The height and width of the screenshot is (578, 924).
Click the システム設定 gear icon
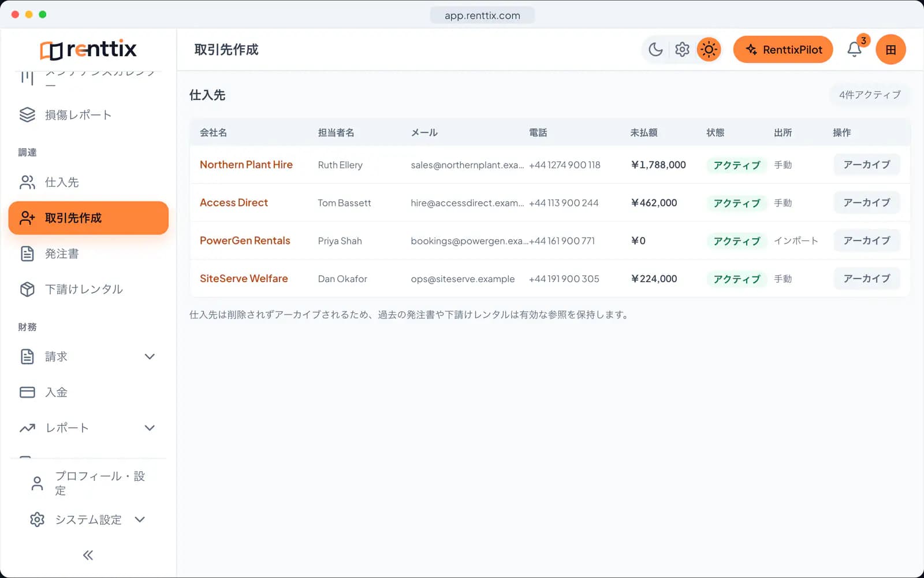pyautogui.click(x=37, y=520)
